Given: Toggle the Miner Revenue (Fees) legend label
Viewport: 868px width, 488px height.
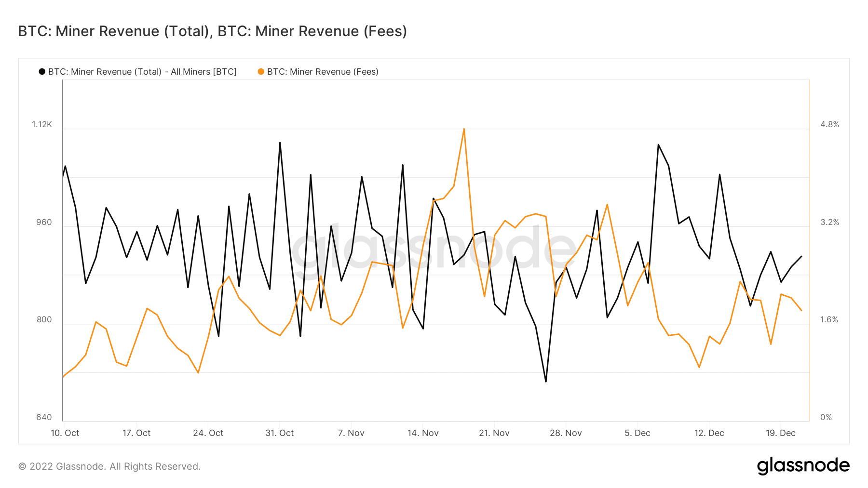Looking at the screenshot, I should click(323, 72).
